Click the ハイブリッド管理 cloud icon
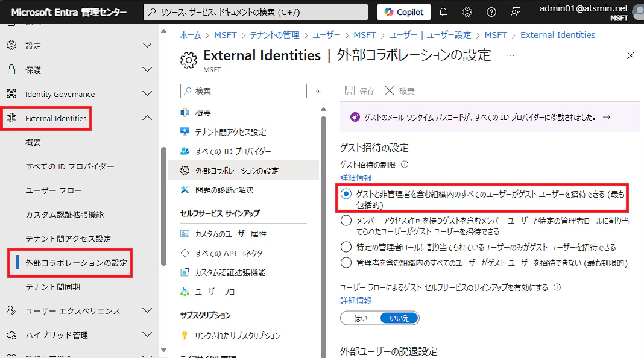The height and width of the screenshot is (358, 644). pyautogui.click(x=11, y=335)
